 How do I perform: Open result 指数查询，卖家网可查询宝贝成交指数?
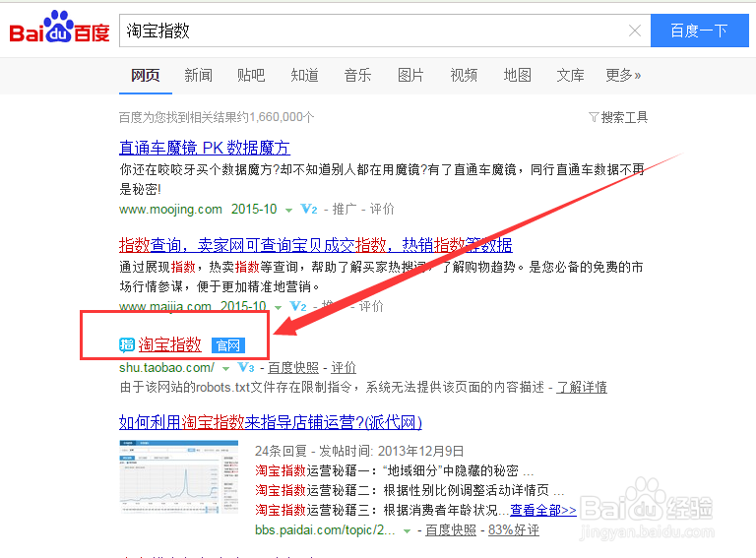[316, 245]
